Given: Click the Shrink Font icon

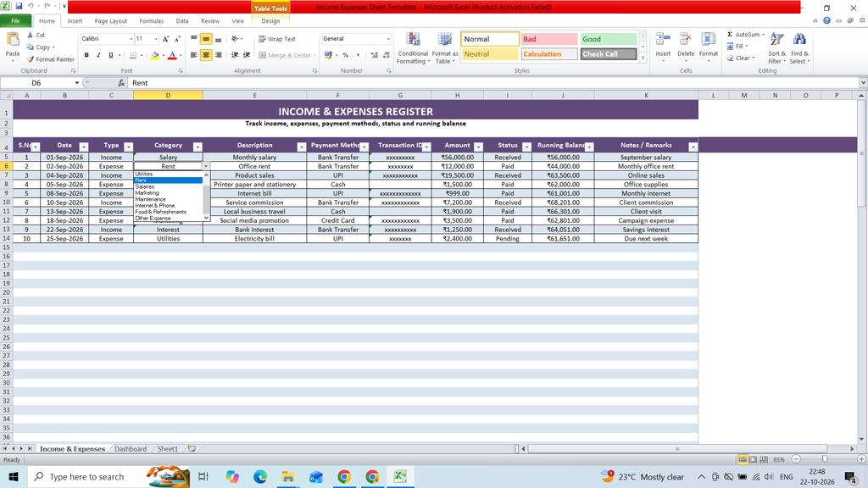Looking at the screenshot, I should point(177,39).
